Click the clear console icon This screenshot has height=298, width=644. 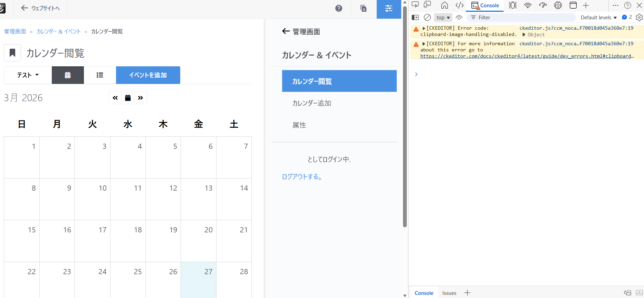[x=427, y=18]
